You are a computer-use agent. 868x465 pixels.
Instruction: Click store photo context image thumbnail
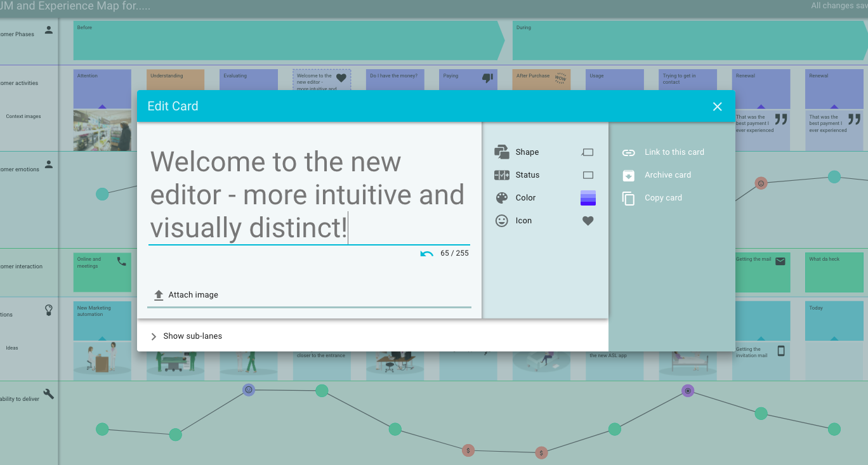[x=102, y=130]
